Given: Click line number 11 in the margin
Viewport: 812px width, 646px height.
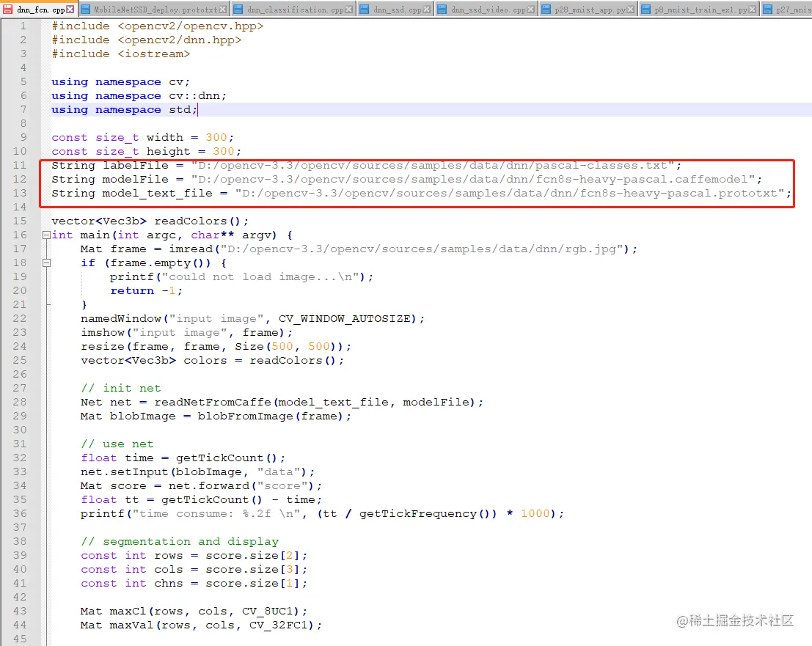Looking at the screenshot, I should coord(20,165).
